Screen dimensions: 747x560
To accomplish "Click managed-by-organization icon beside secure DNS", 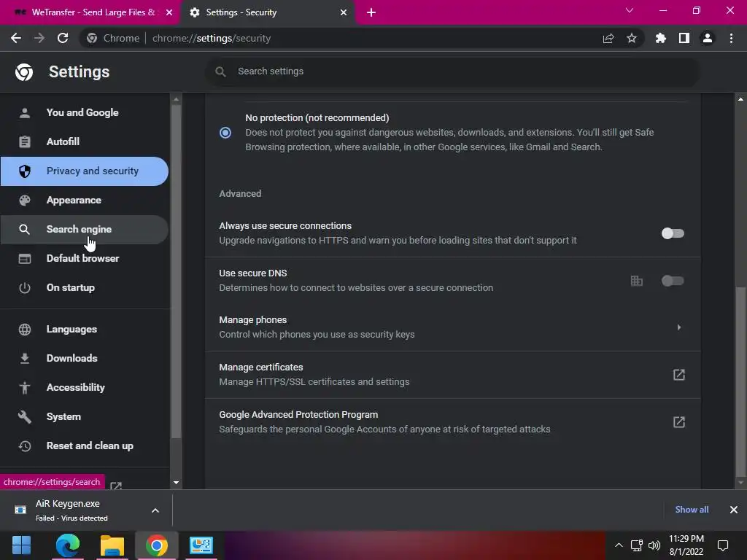I will 636,281.
